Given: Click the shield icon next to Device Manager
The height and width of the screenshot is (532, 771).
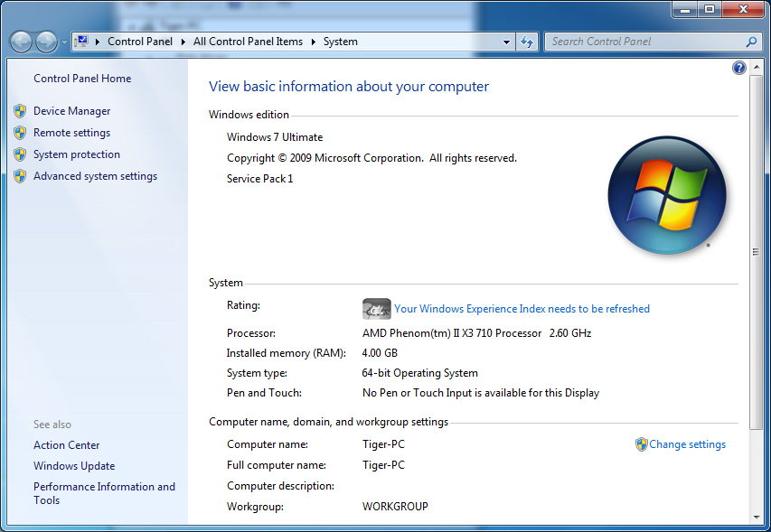Looking at the screenshot, I should (20, 111).
